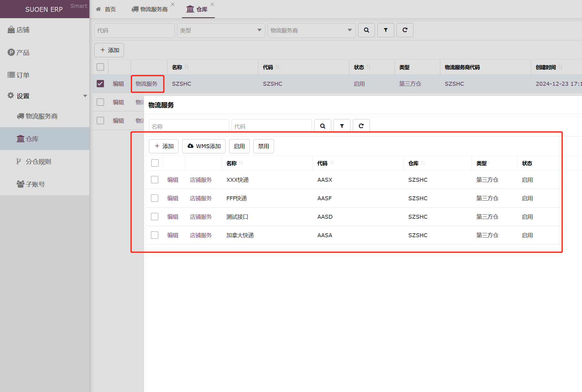Viewport: 582px width, 392px height.
Task: Sort warehouse table by 创建时间 column
Action: (560, 67)
